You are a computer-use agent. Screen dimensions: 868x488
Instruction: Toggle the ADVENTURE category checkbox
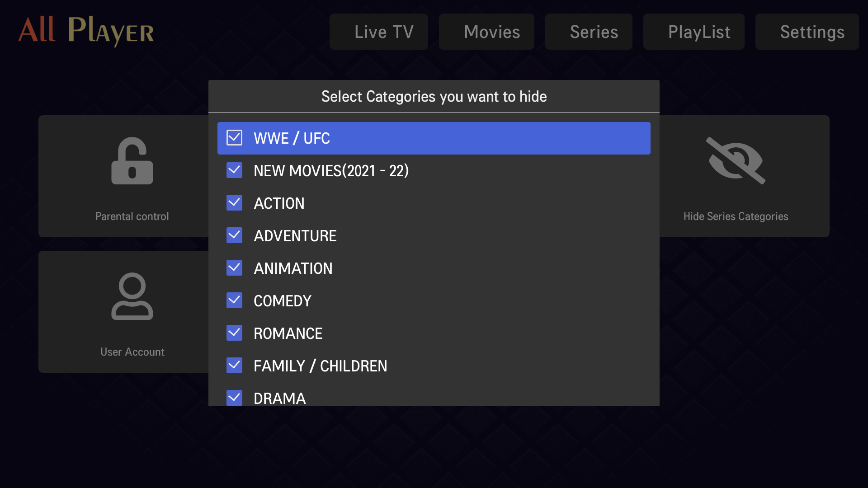pyautogui.click(x=234, y=235)
